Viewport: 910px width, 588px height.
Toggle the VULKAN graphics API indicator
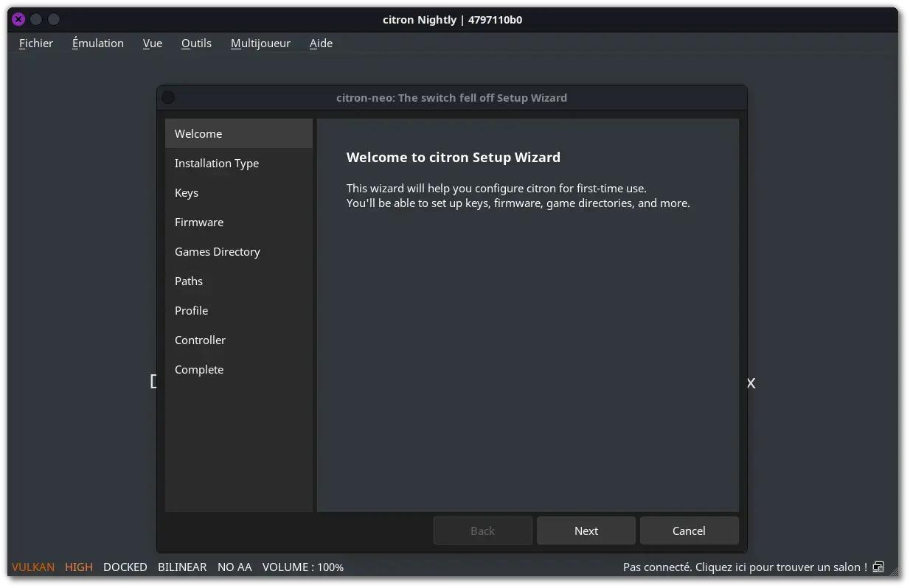(33, 567)
